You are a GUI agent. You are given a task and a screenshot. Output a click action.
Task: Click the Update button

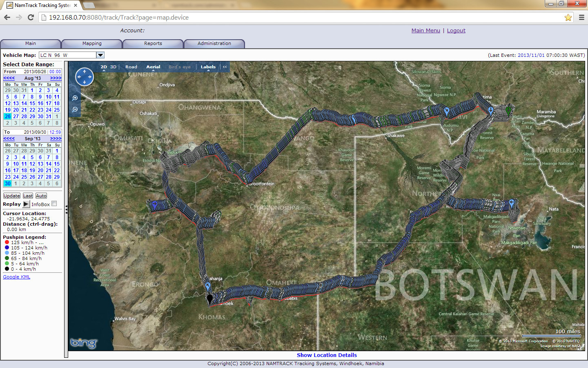coord(12,196)
